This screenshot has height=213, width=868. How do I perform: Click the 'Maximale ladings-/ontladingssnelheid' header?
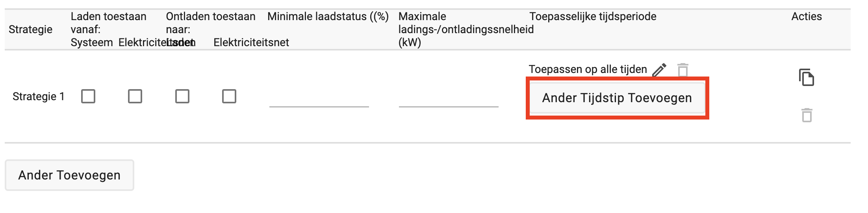[466, 30]
